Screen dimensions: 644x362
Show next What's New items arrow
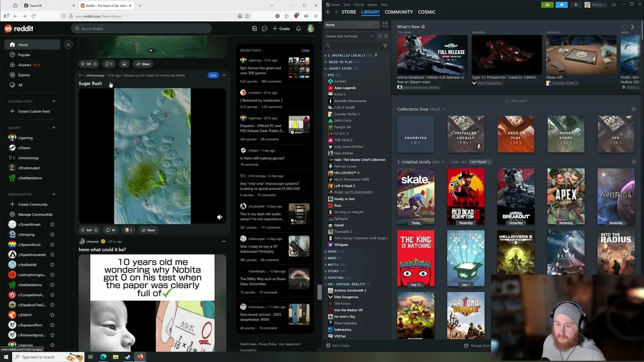[632, 27]
